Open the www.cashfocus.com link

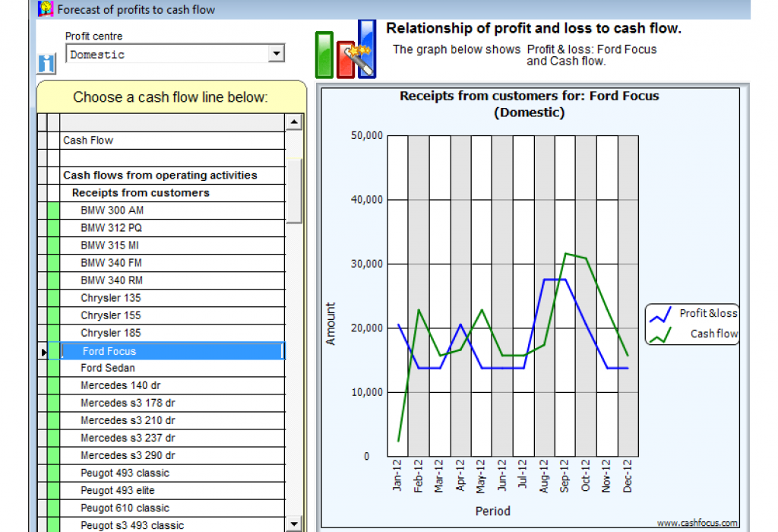(x=697, y=523)
